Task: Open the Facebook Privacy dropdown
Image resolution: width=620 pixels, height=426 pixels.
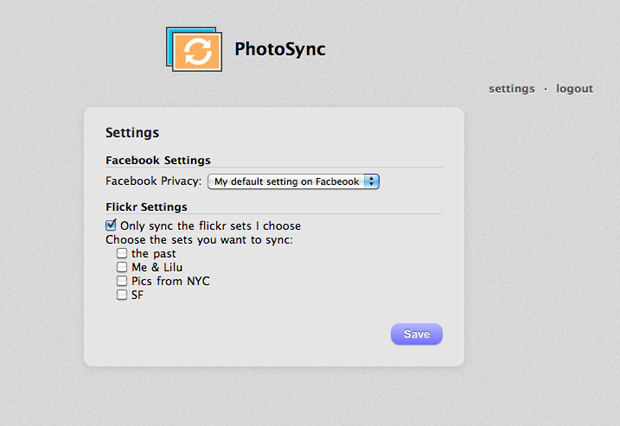Action: [x=294, y=181]
